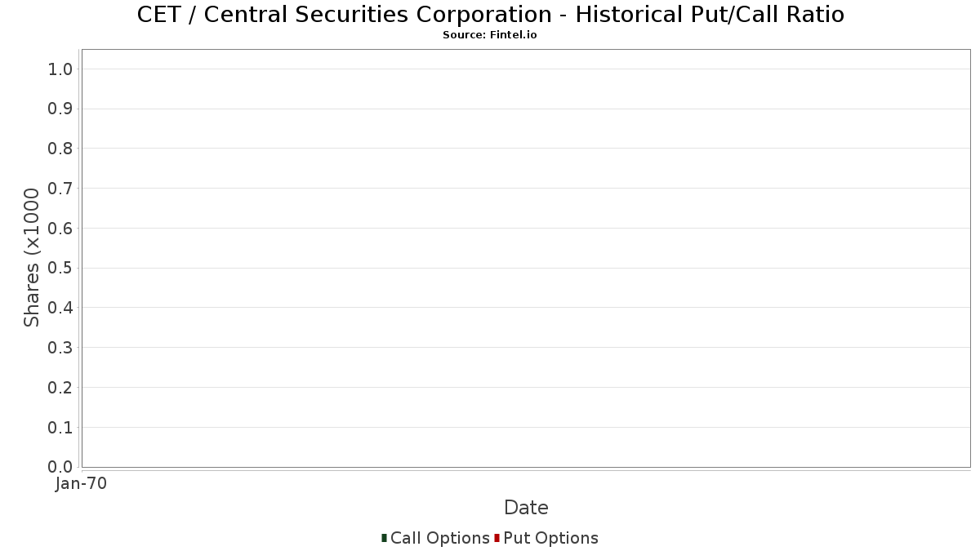Screen dimensions: 980x551
Task: Click the Shares (x1000 axis title
Action: tap(32, 258)
